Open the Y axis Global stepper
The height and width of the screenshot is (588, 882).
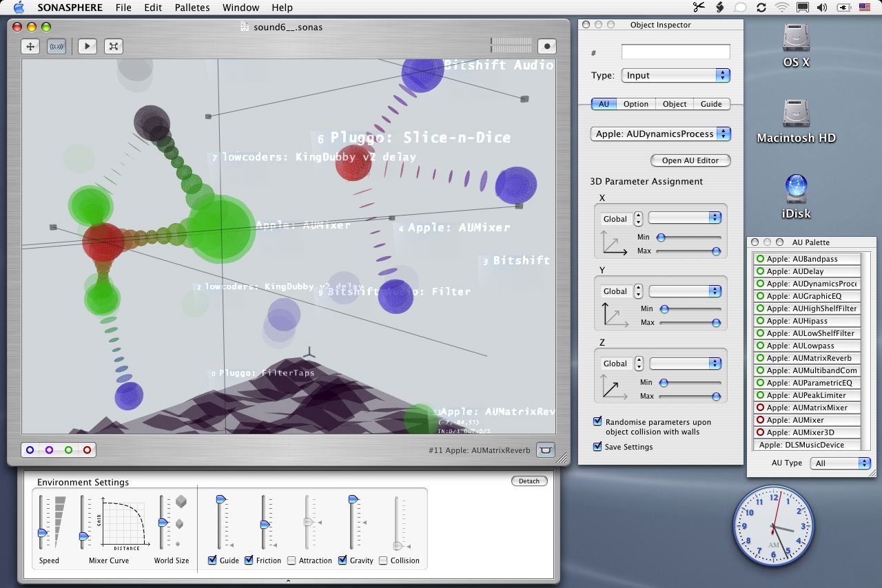pyautogui.click(x=638, y=291)
